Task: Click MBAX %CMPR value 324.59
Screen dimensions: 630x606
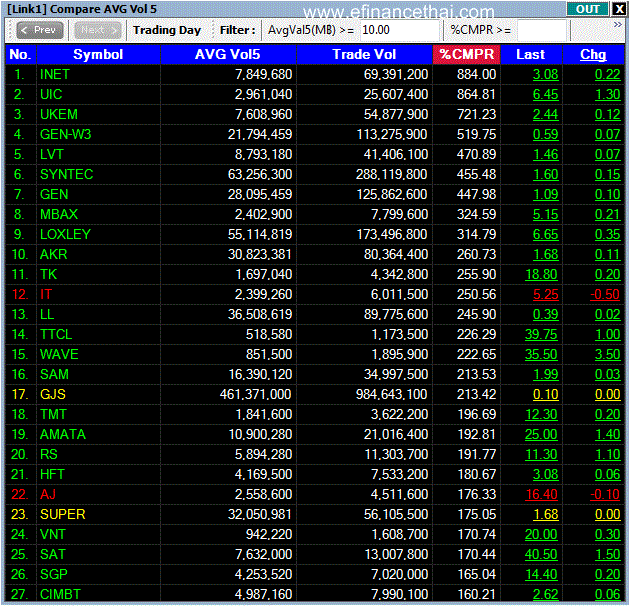Action: click(477, 214)
